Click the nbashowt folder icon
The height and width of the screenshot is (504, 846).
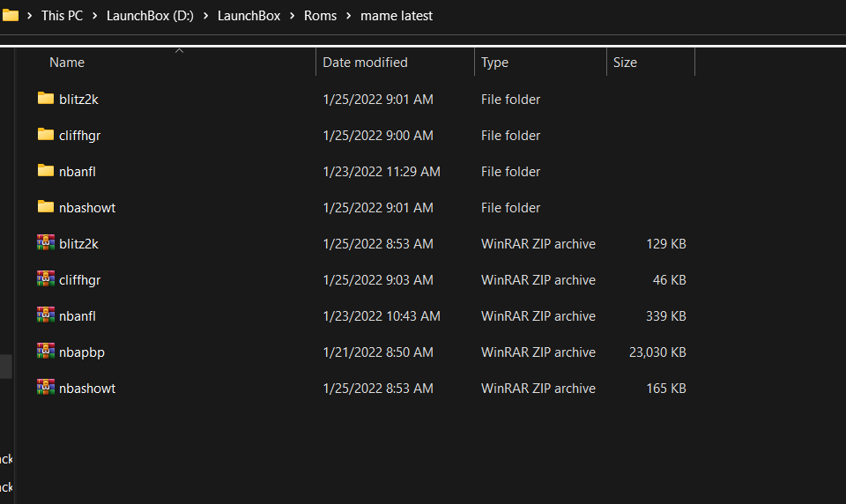point(45,207)
